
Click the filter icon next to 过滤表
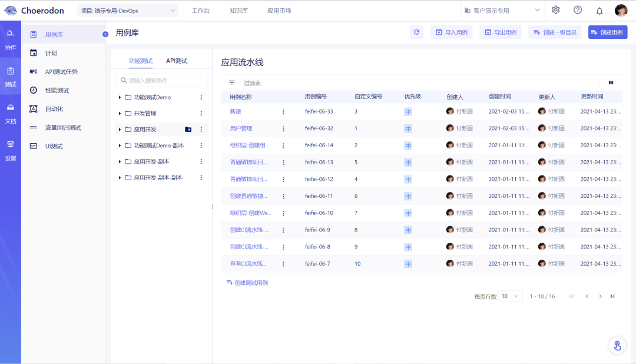point(231,83)
